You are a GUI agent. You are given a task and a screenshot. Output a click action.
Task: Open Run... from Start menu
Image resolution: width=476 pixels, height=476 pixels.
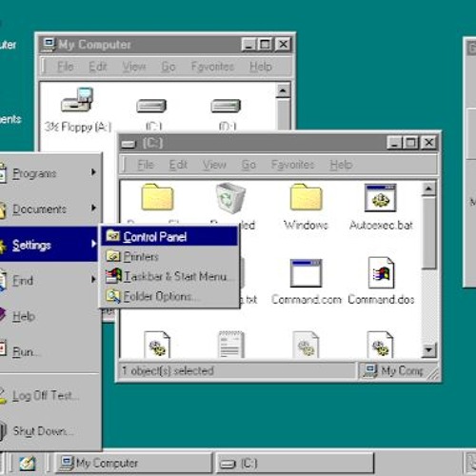tap(49, 351)
